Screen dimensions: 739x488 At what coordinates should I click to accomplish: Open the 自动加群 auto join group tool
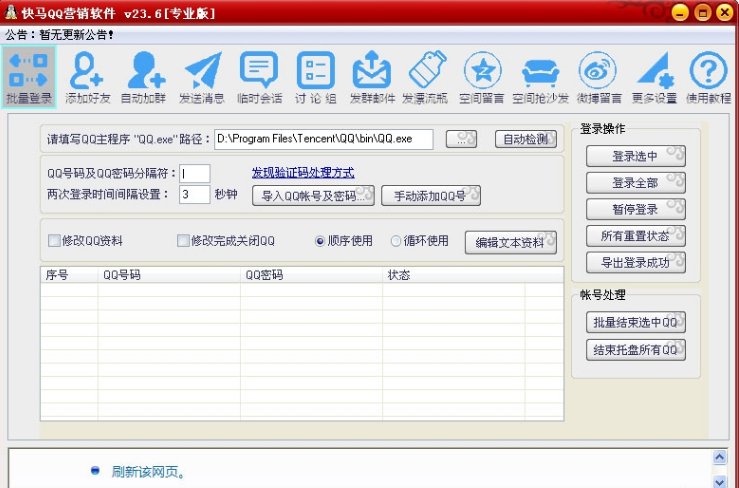(144, 77)
